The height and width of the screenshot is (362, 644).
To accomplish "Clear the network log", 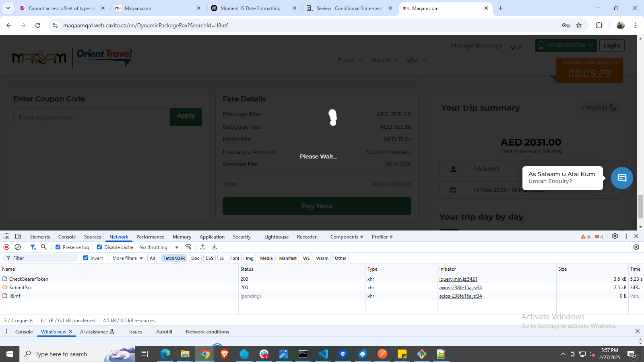I will (x=18, y=247).
